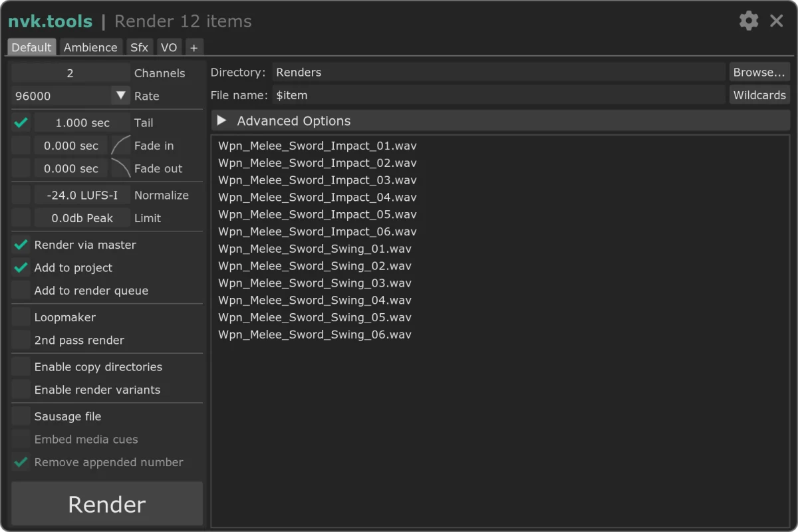Click the Fade in curve shape icon
Image resolution: width=798 pixels, height=532 pixels.
[120, 146]
